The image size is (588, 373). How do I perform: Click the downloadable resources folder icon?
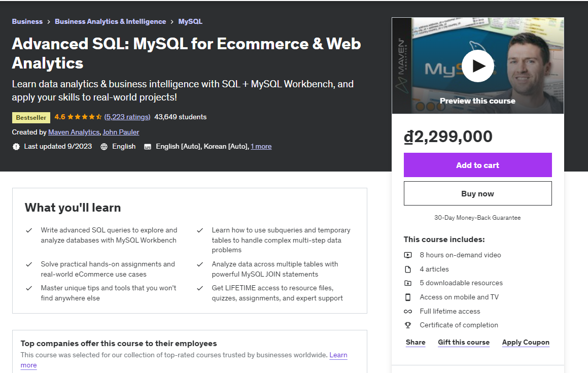tap(408, 283)
